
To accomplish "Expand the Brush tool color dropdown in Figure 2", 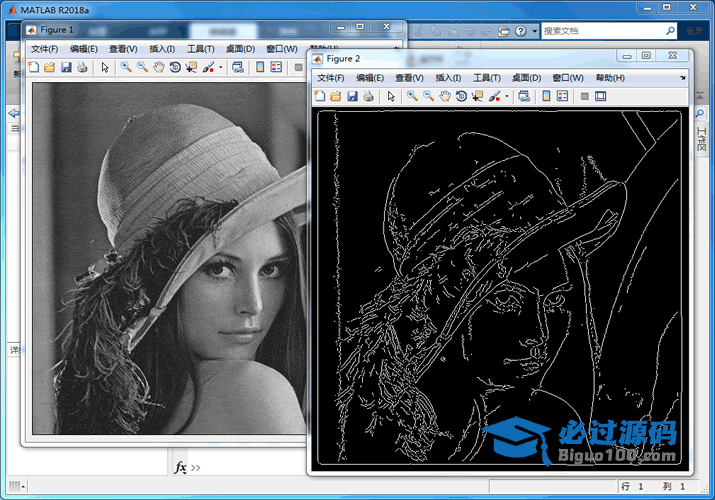I will pos(507,97).
